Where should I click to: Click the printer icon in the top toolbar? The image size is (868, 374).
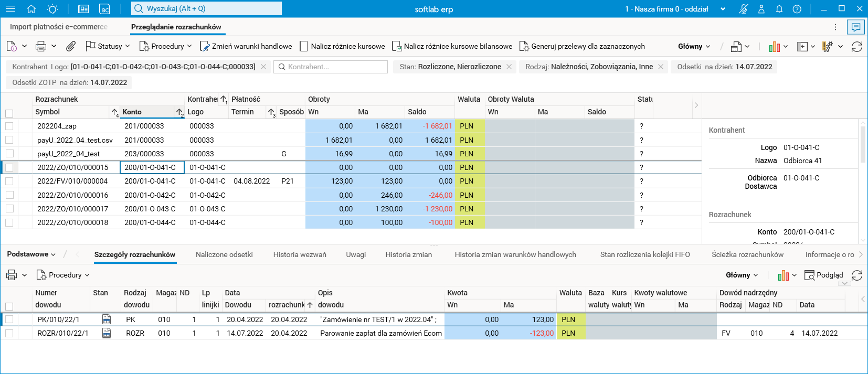[41, 46]
